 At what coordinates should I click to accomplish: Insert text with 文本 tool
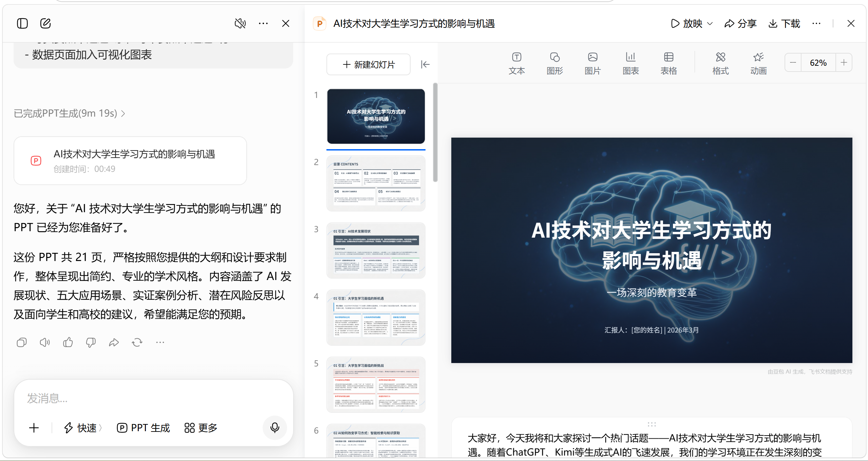click(517, 63)
